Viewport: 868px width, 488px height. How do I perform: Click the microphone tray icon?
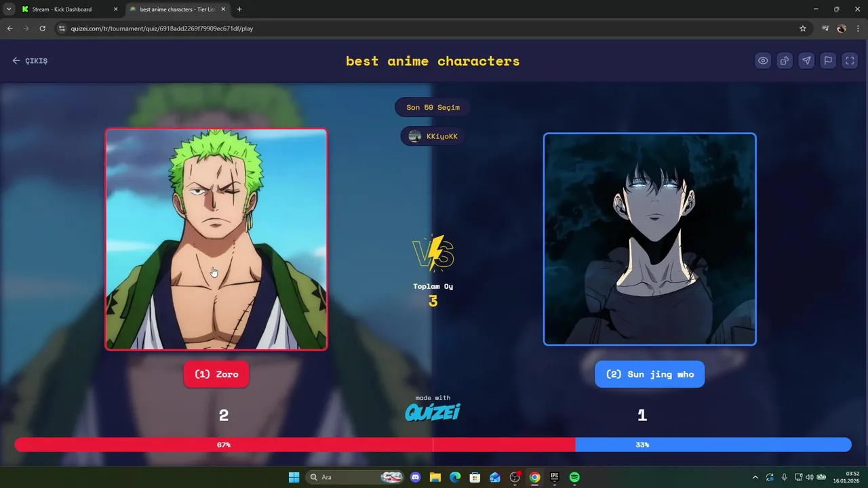coord(784,477)
